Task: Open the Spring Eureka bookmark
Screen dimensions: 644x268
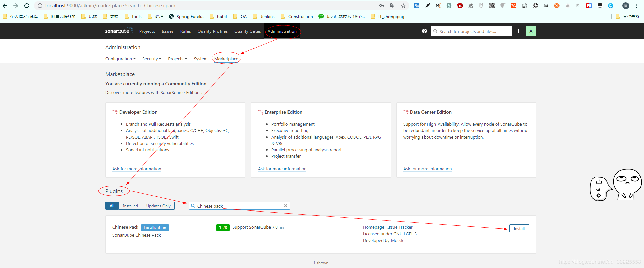Action: pyautogui.click(x=186, y=16)
